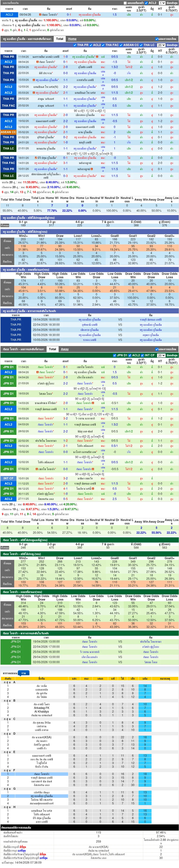Image resolution: width=179 pixels, height=868 pixels.
Task: Select the Total tab in first results section
Action: pyautogui.click(x=60, y=39)
